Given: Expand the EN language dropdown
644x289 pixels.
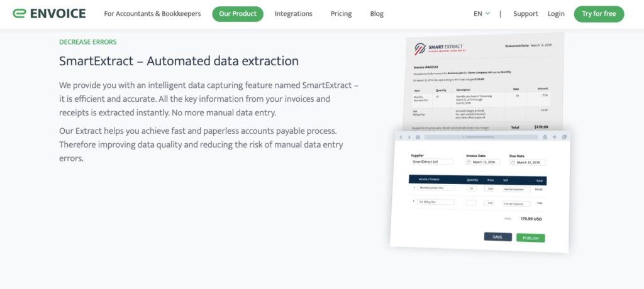Looking at the screenshot, I should coord(482,14).
